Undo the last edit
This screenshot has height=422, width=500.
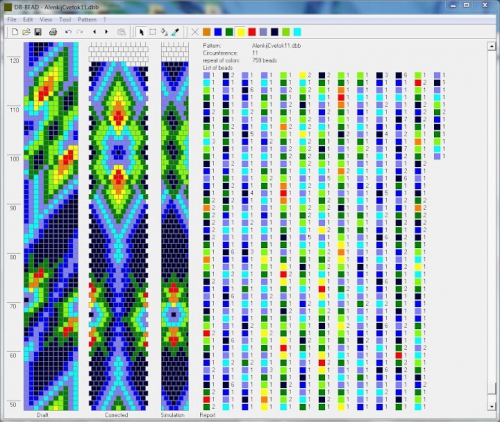click(68, 32)
